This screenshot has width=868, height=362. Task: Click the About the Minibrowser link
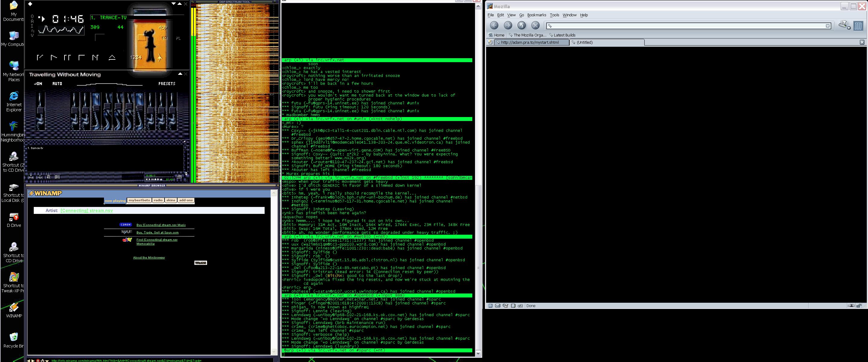(149, 257)
